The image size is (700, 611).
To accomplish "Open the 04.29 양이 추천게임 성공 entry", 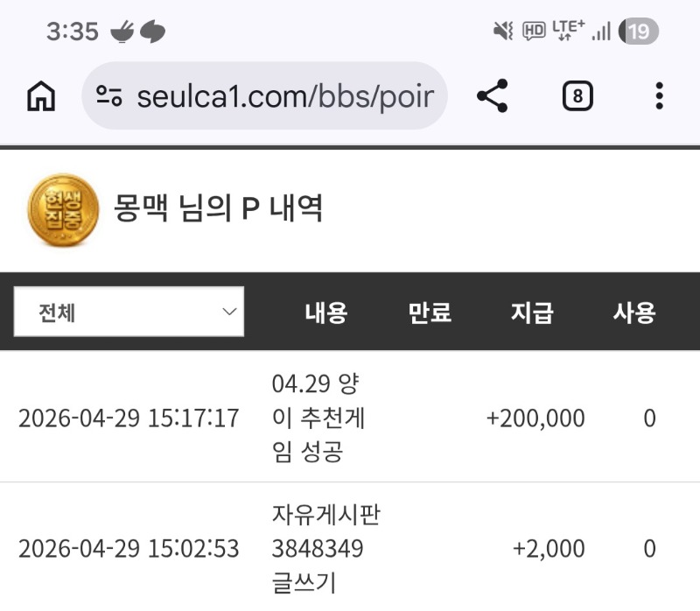I will 318,418.
